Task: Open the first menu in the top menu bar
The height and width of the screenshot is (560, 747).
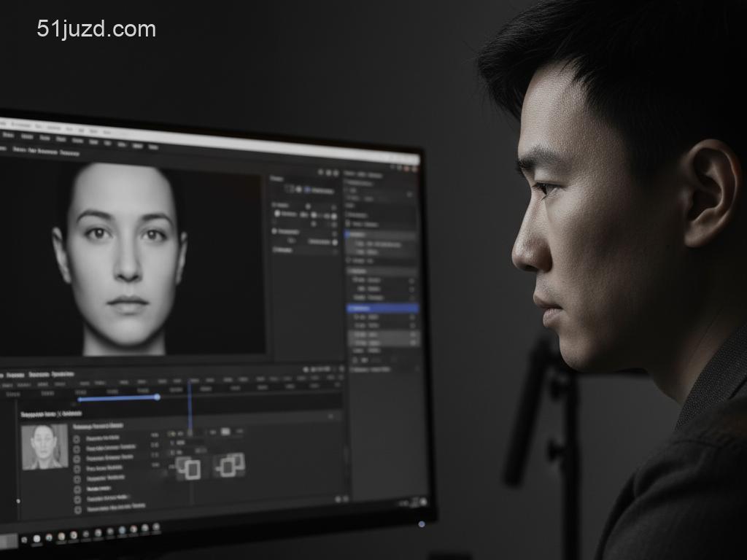Action: 8,136
